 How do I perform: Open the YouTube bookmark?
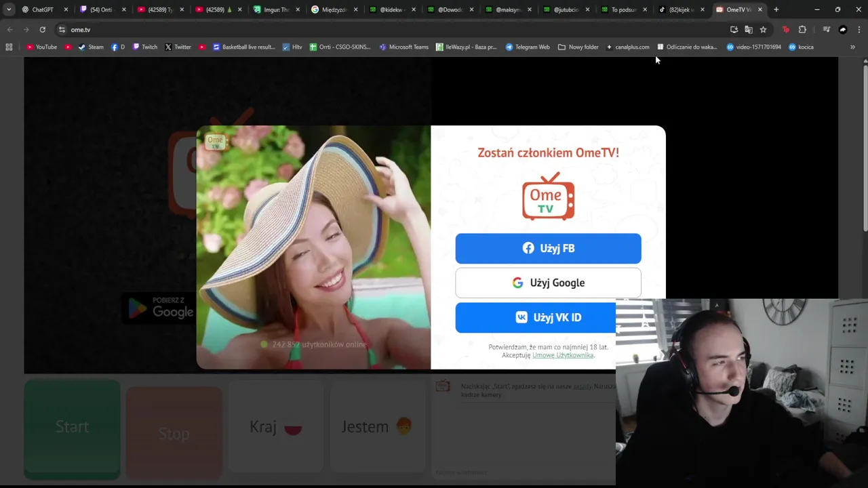click(x=42, y=47)
